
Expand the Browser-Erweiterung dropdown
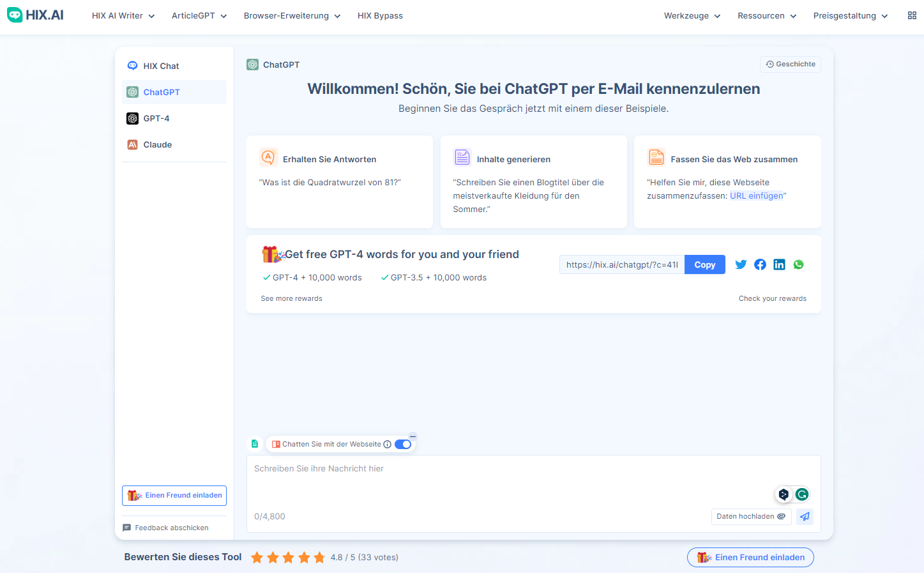[x=292, y=15]
